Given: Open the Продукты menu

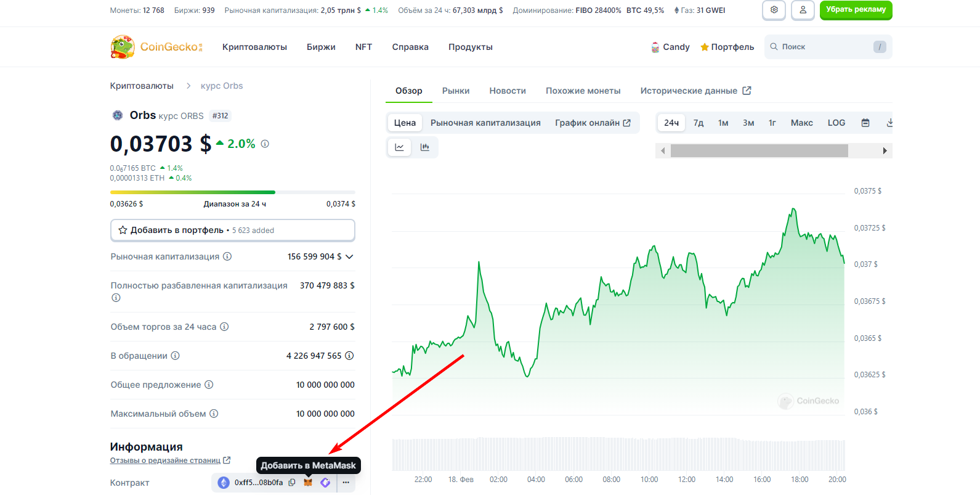Looking at the screenshot, I should point(471,47).
